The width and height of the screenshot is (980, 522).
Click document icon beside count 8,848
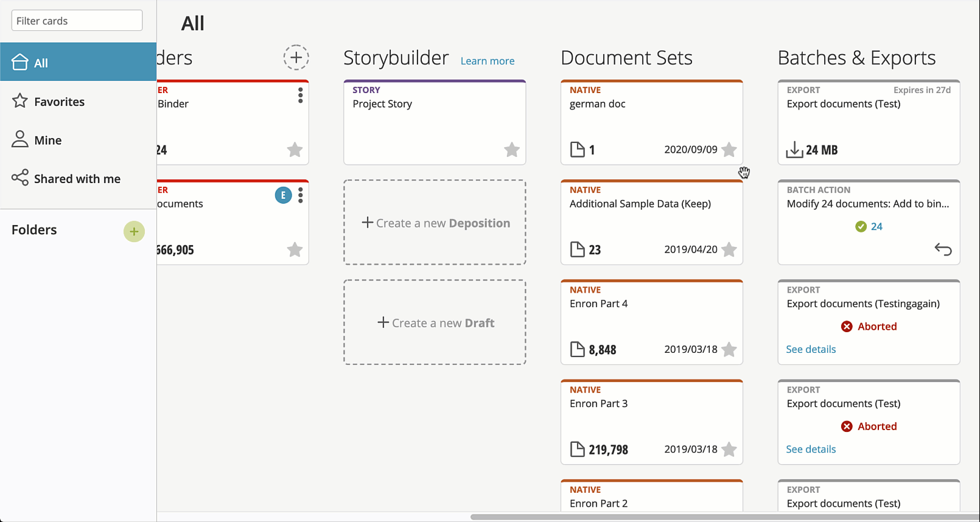tap(577, 349)
